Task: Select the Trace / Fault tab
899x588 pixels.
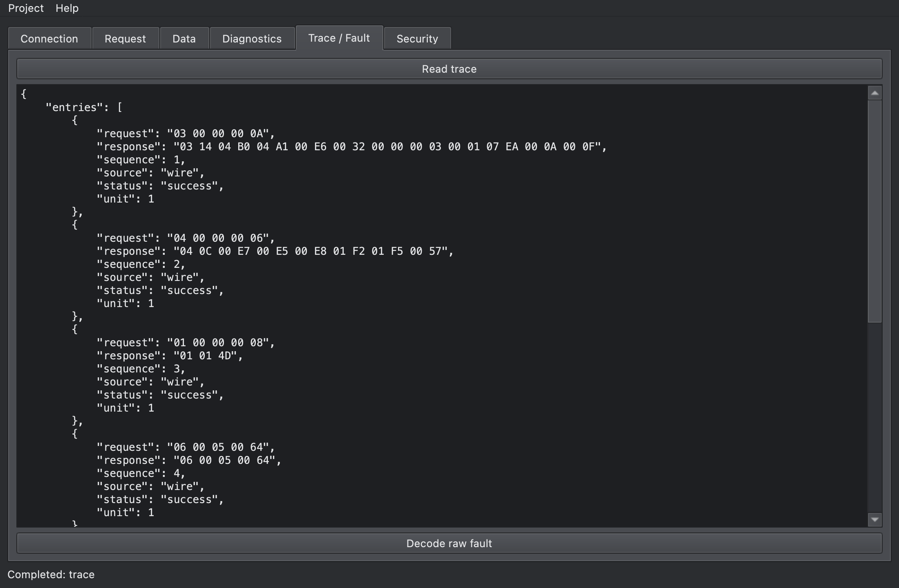Action: pos(339,38)
